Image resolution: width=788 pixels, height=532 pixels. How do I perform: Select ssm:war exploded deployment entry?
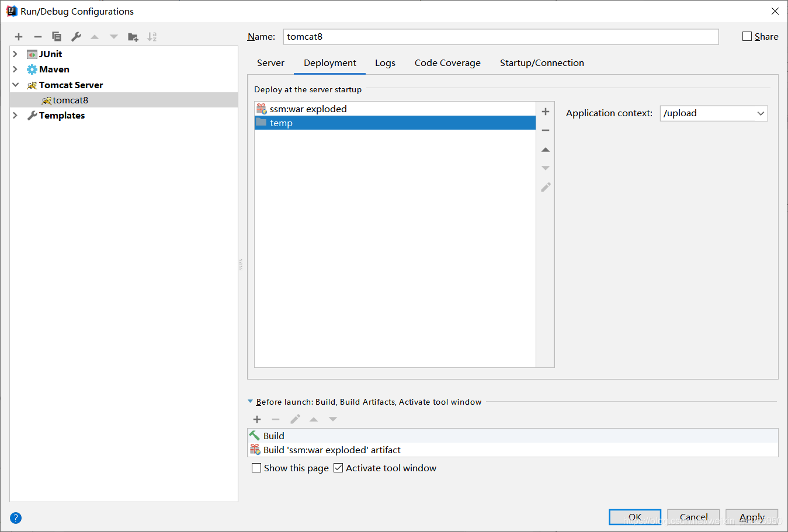point(395,109)
